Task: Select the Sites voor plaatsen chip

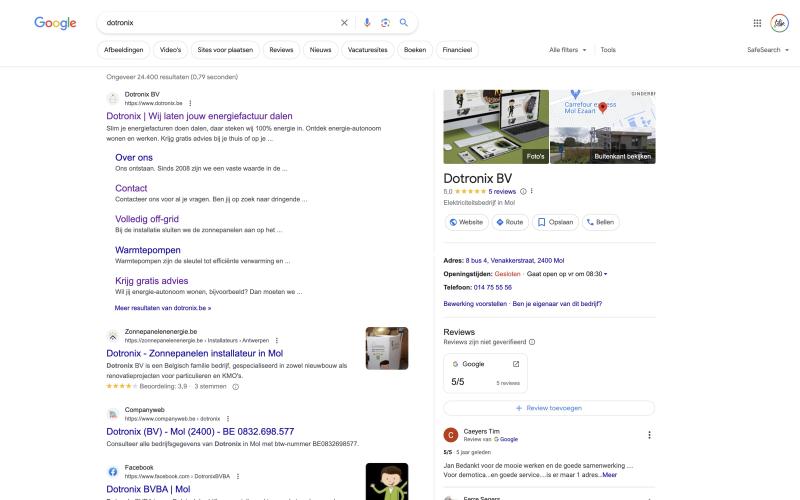Action: 225,50
